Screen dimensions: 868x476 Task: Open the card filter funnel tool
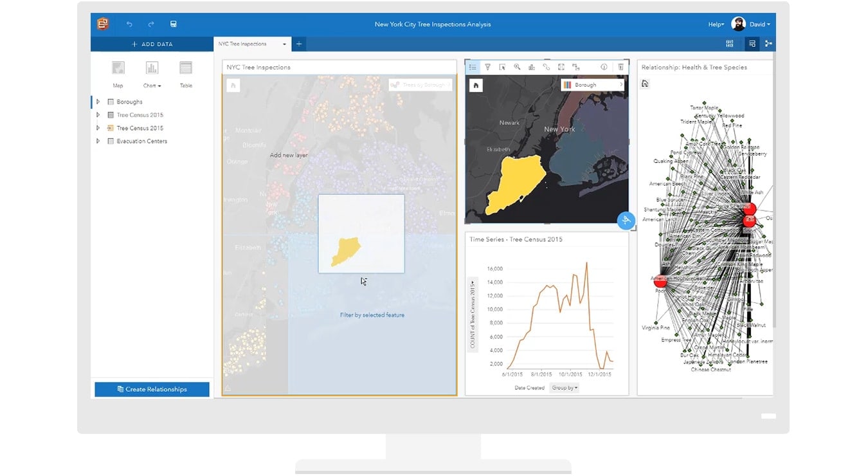pos(487,67)
